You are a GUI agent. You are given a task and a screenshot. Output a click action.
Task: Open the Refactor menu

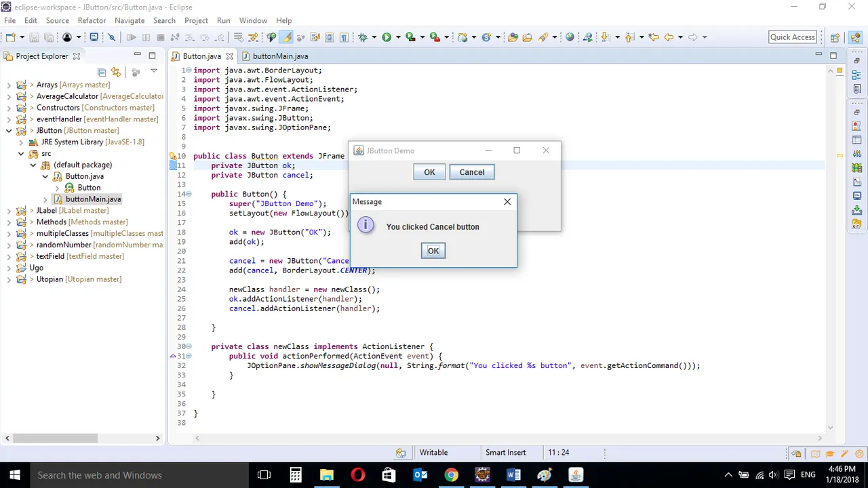pos(92,20)
